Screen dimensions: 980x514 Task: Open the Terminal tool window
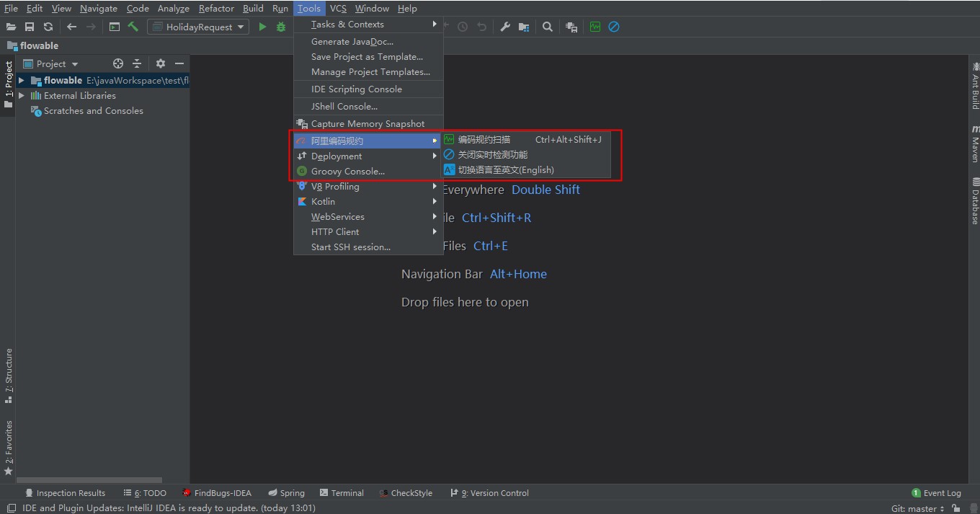(341, 493)
